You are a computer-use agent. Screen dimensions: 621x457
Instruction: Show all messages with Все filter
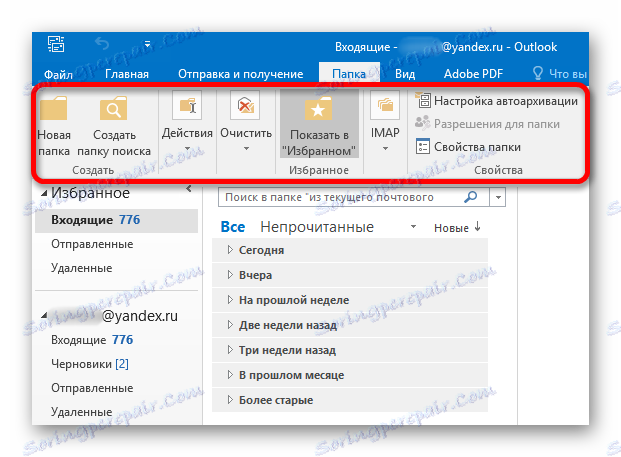233,227
